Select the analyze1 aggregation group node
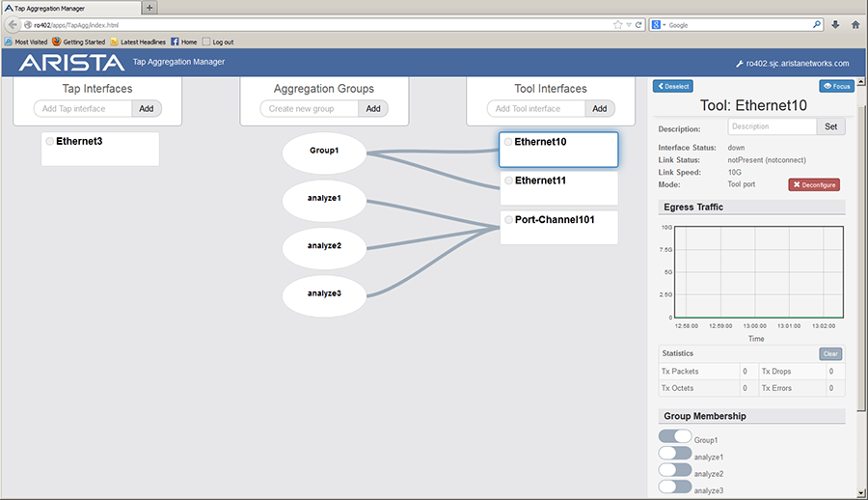Image resolution: width=868 pixels, height=500 pixels. tap(324, 199)
